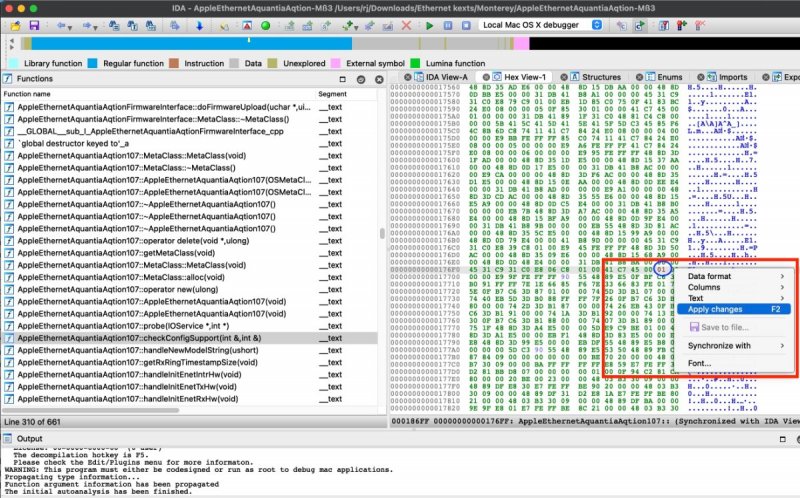Click the red triangle window toolbar icon
This screenshot has width=800, height=498.
tap(247, 25)
